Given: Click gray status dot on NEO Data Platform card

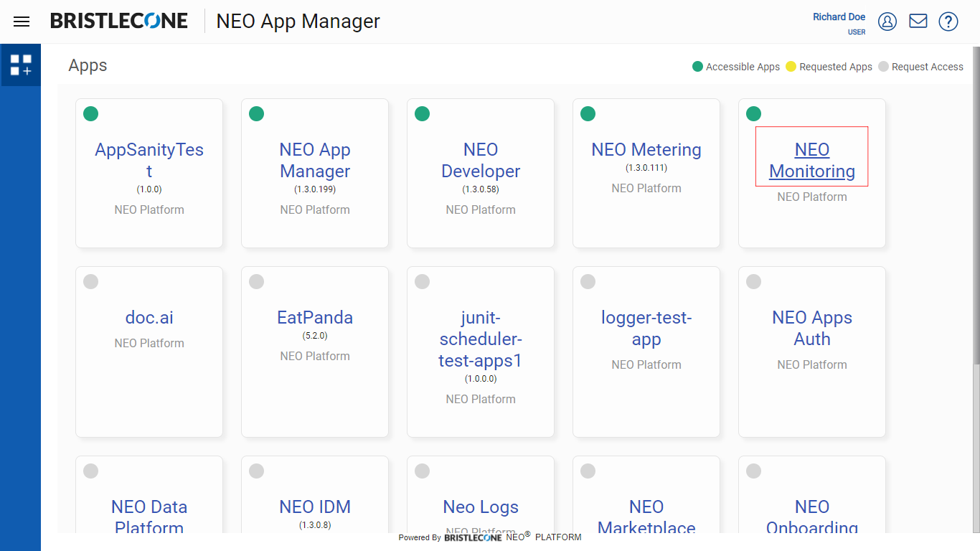Looking at the screenshot, I should [90, 471].
